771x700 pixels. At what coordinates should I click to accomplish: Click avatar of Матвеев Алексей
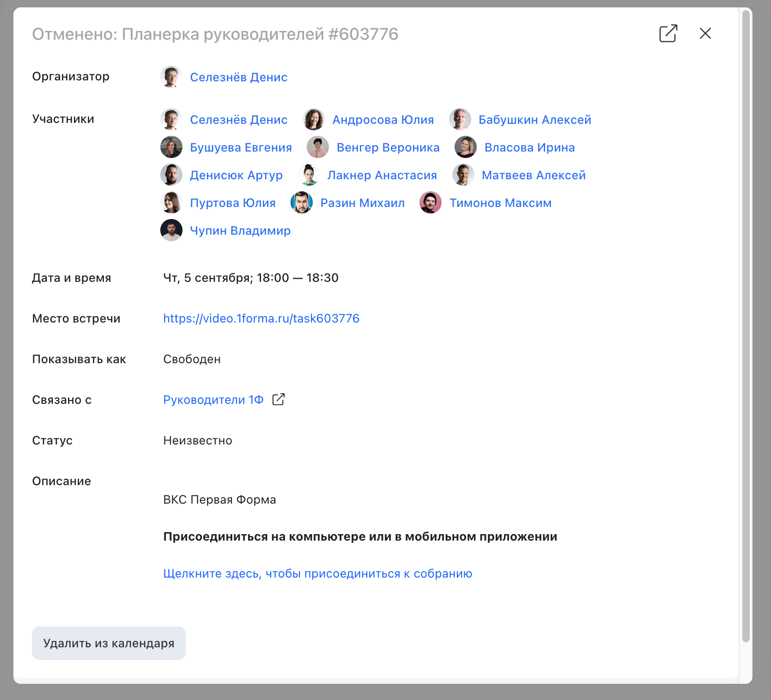pos(463,175)
